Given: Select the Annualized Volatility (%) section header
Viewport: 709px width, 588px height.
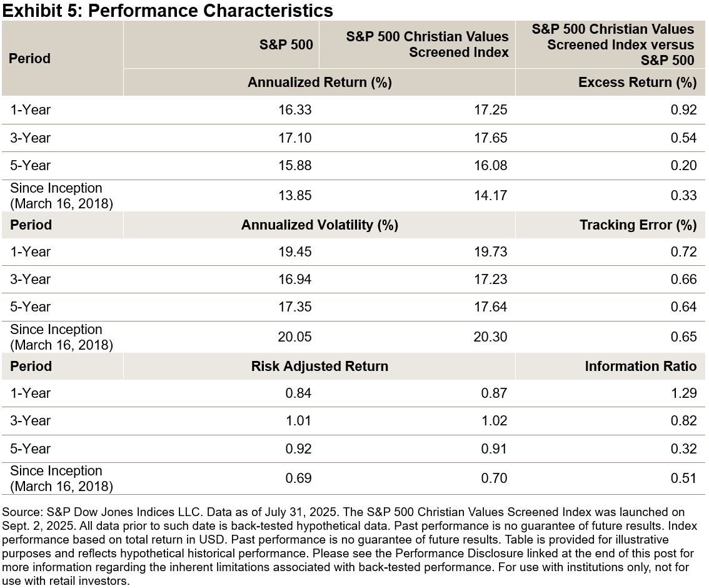Looking at the screenshot, I should click(319, 225).
